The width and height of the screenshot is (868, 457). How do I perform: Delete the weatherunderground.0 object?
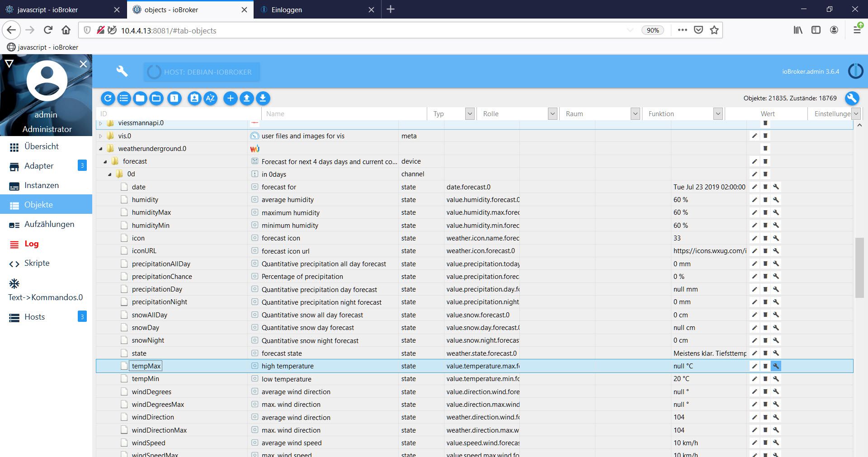pyautogui.click(x=765, y=148)
